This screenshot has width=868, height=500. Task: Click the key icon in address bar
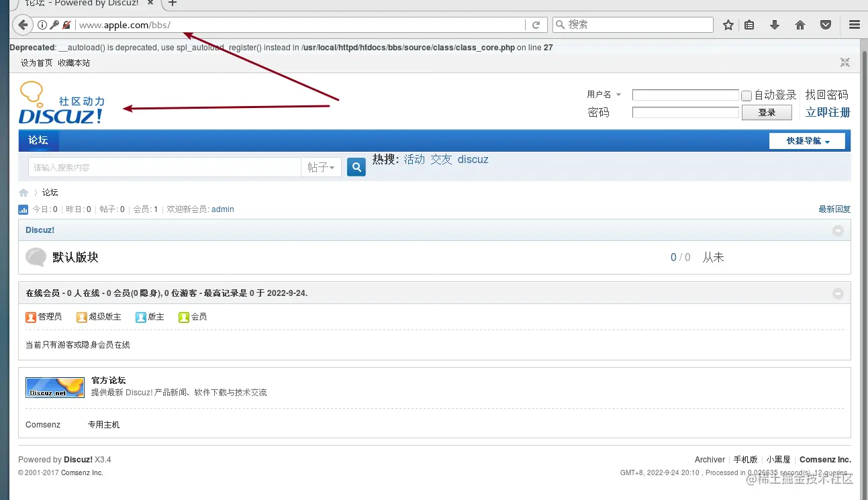[x=54, y=25]
